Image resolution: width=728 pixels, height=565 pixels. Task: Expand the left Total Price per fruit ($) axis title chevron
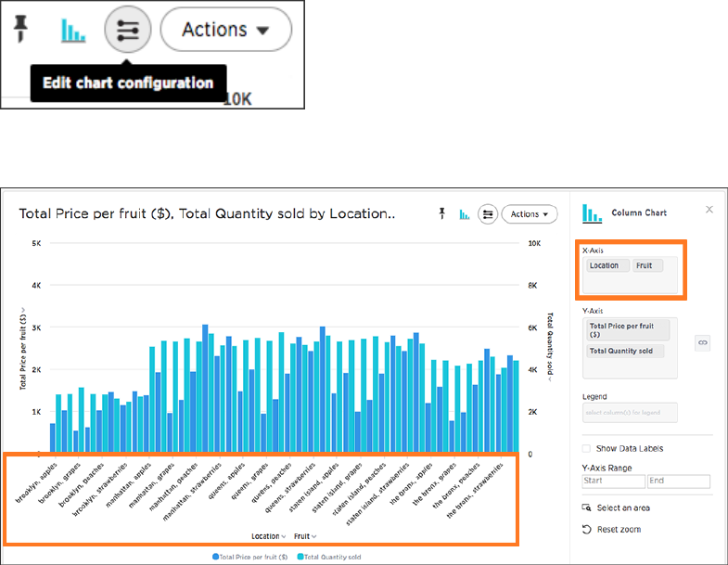(23, 311)
